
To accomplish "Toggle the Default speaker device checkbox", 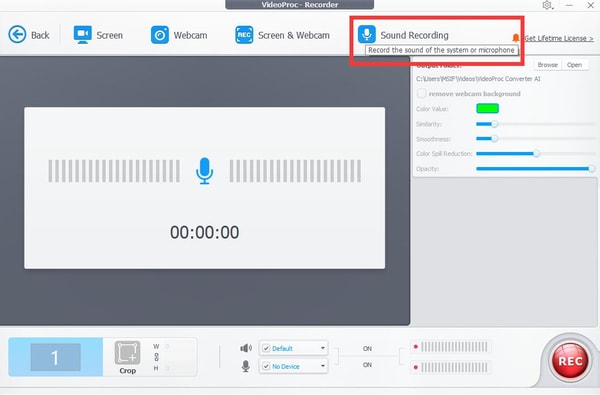I will 266,348.
